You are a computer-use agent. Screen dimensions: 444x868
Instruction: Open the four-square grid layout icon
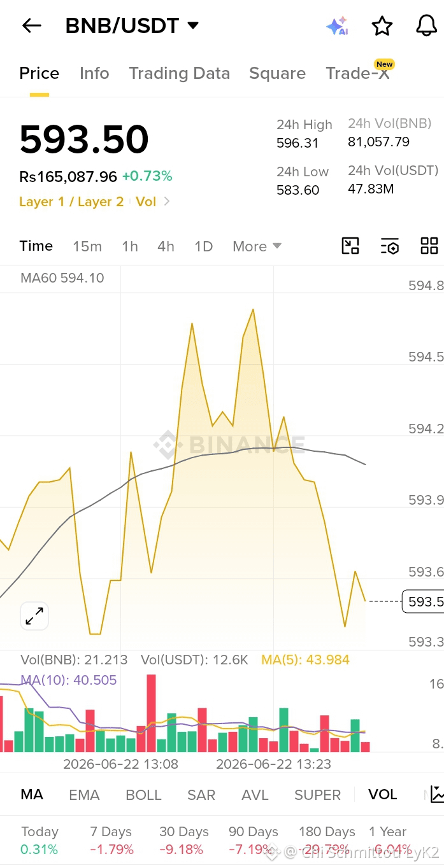429,246
